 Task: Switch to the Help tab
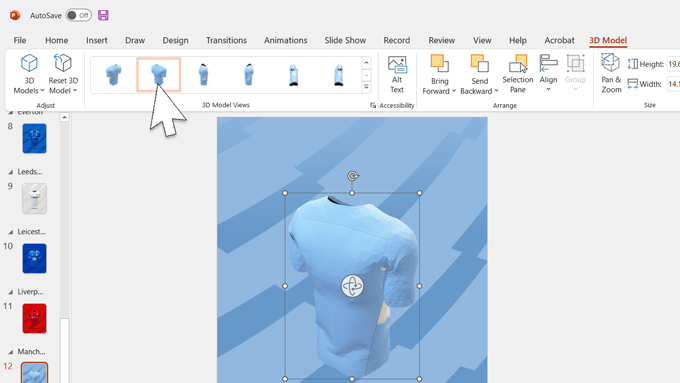[x=517, y=40]
